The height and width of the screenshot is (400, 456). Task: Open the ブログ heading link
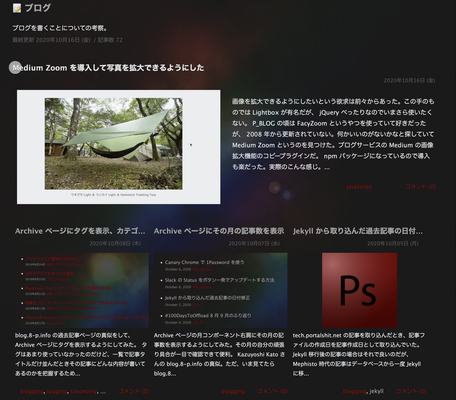tap(38, 8)
